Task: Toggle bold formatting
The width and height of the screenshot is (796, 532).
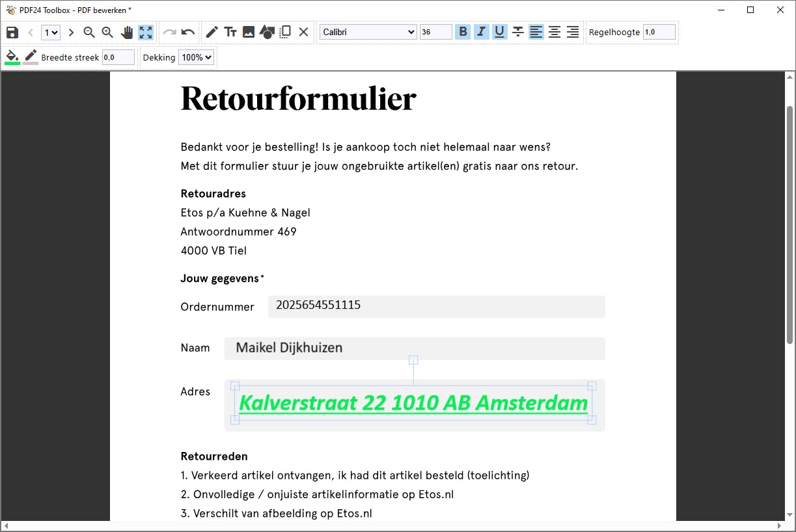Action: 463,32
